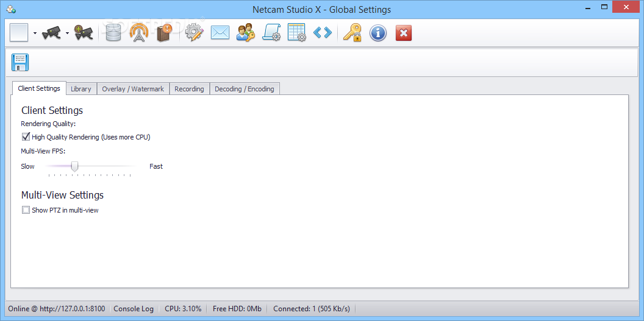Enable Show PTZ in multi-view
This screenshot has width=644, height=321.
coord(26,210)
